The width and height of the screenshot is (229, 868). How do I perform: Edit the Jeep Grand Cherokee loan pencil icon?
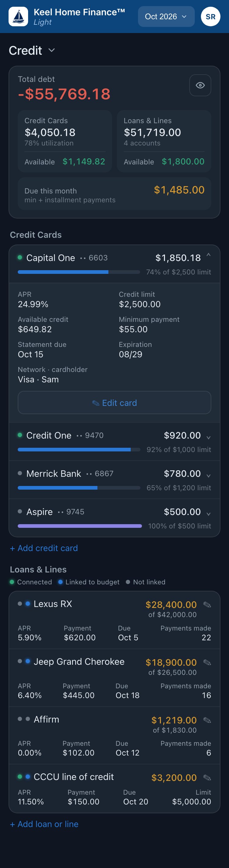(207, 662)
